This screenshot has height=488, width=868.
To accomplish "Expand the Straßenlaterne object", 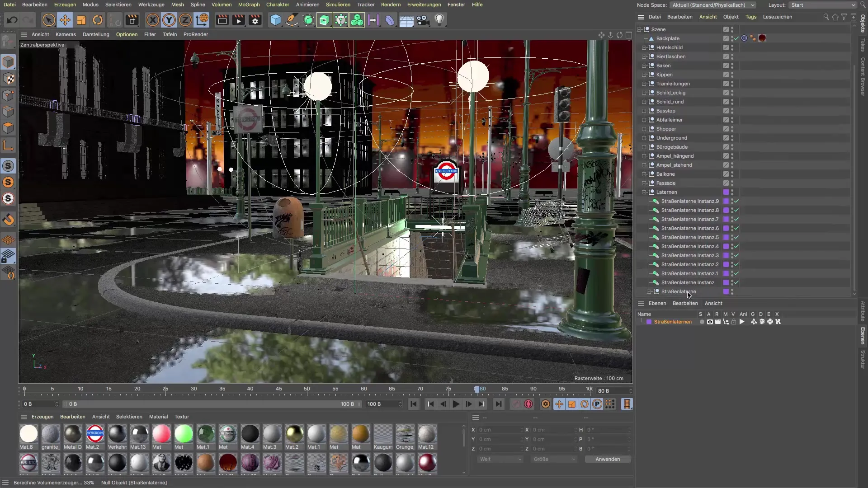I will point(649,291).
